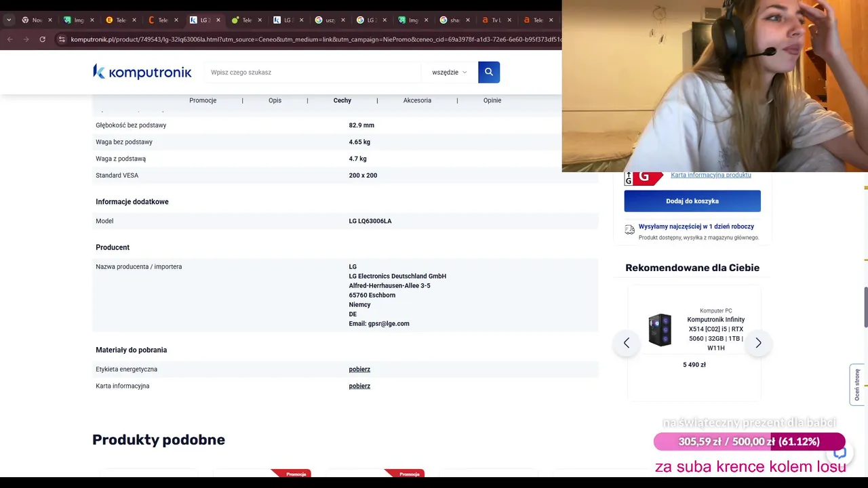This screenshot has width=868, height=488.
Task: Click the '5 490 zł' price
Action: tap(694, 365)
